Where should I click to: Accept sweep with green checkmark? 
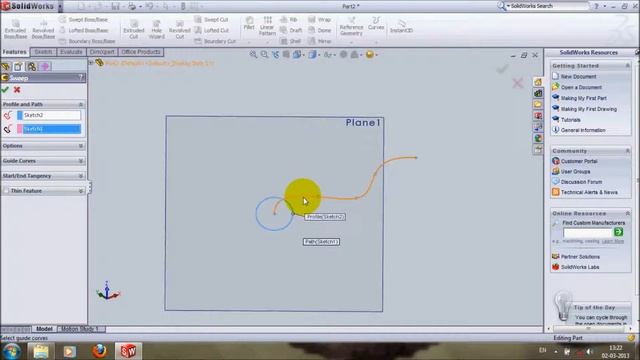pos(5,90)
